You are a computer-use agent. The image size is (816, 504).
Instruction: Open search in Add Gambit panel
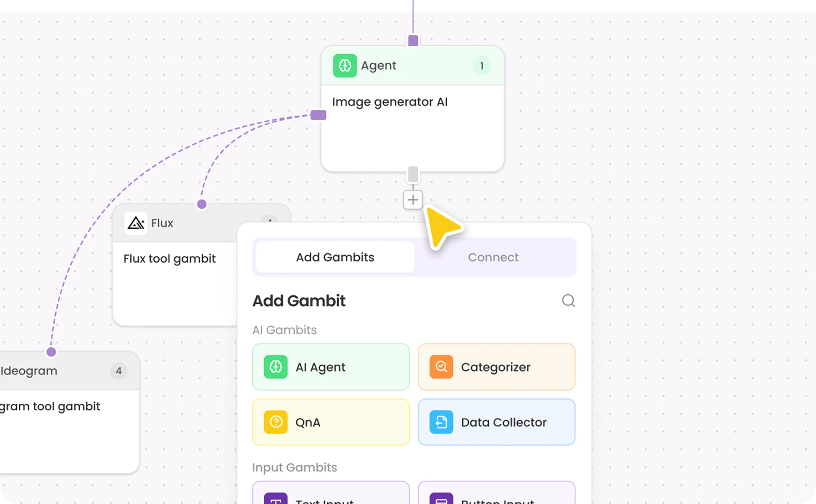(x=568, y=301)
